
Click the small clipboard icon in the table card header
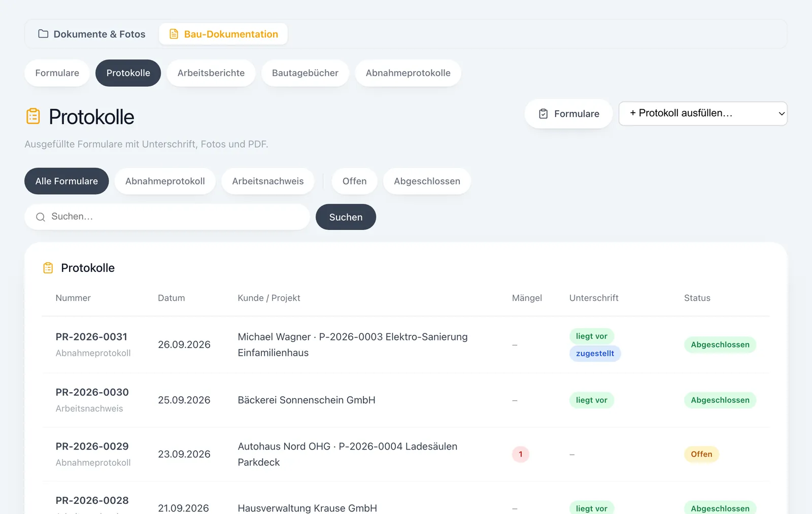(48, 268)
